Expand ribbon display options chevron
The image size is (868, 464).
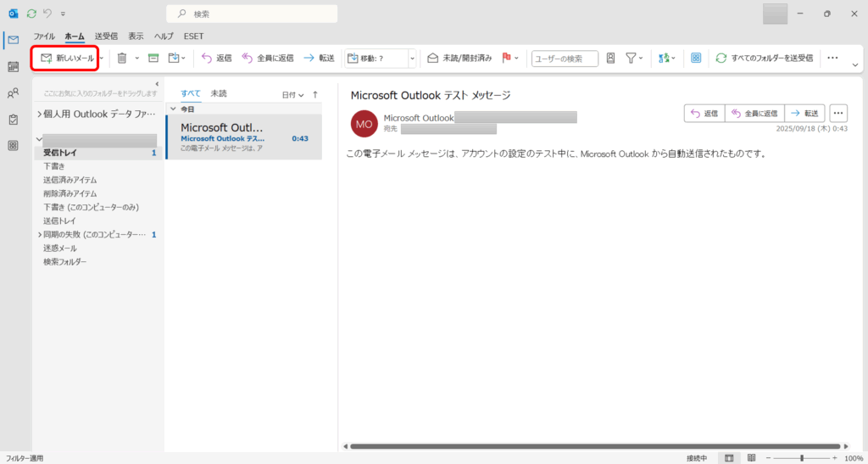tap(855, 65)
